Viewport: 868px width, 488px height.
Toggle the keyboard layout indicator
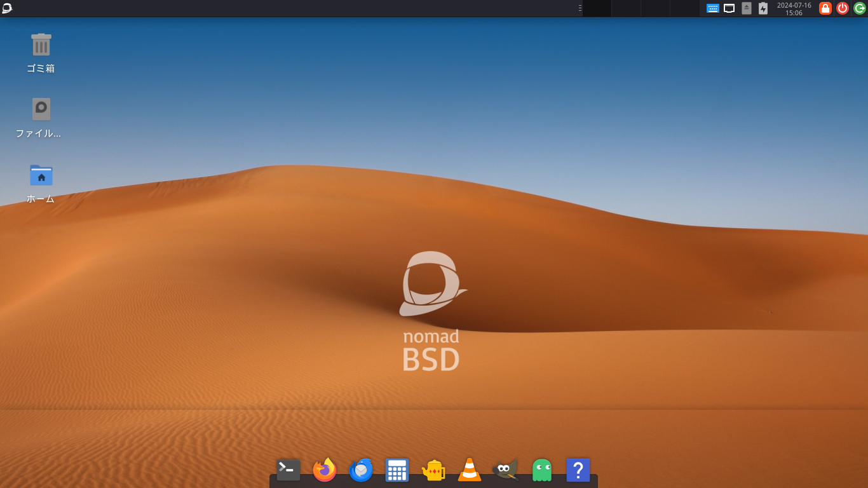pyautogui.click(x=713, y=8)
